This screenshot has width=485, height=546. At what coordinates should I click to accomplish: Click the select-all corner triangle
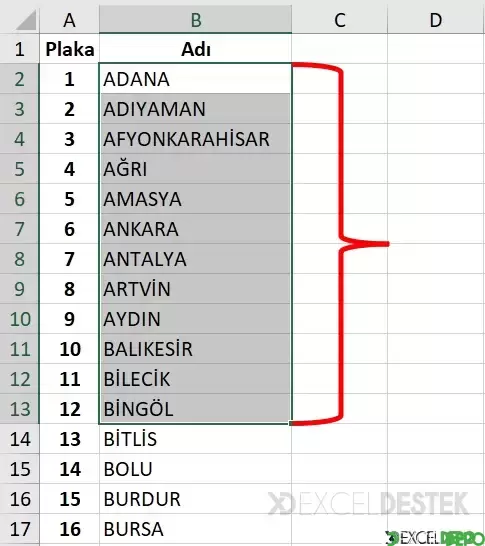26,20
